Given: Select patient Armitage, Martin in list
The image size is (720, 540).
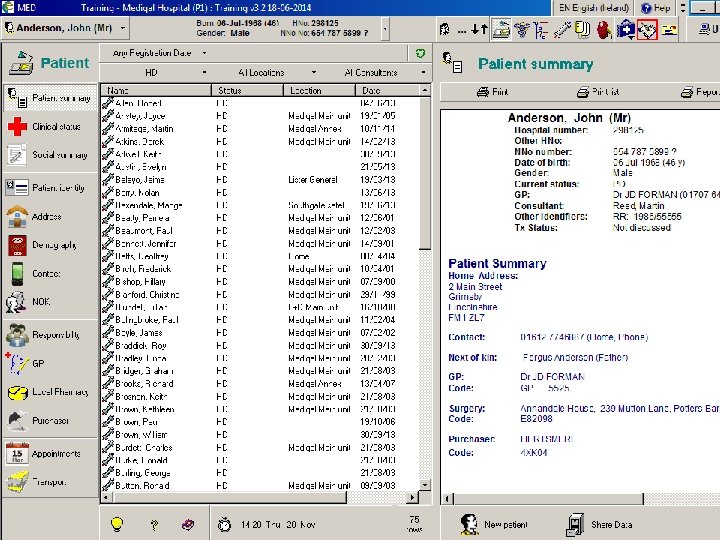Looking at the screenshot, I should point(259,129).
